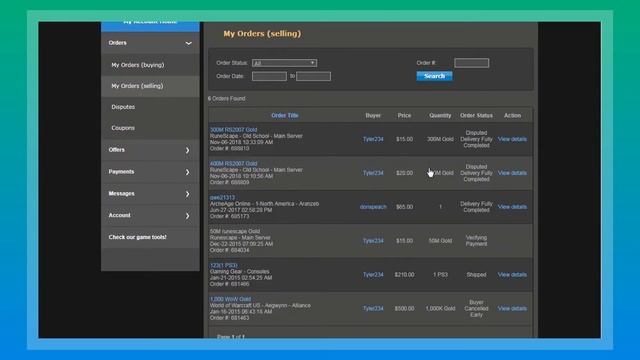The width and height of the screenshot is (640, 360).
Task: Open the Payments menu label
Action: [121, 172]
